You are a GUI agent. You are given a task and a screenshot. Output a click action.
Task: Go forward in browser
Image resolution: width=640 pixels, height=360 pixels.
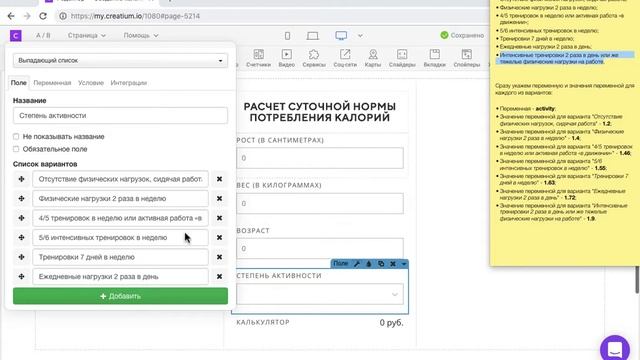(27, 16)
